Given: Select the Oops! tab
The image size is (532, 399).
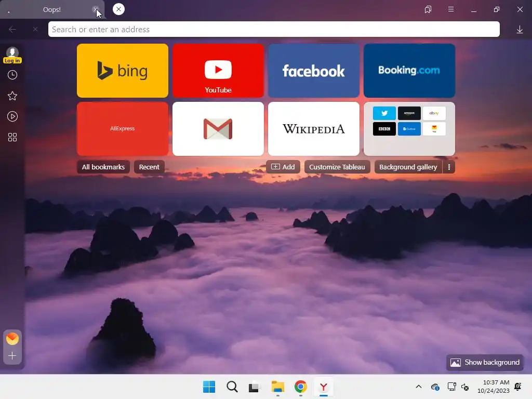Looking at the screenshot, I should pos(52,9).
